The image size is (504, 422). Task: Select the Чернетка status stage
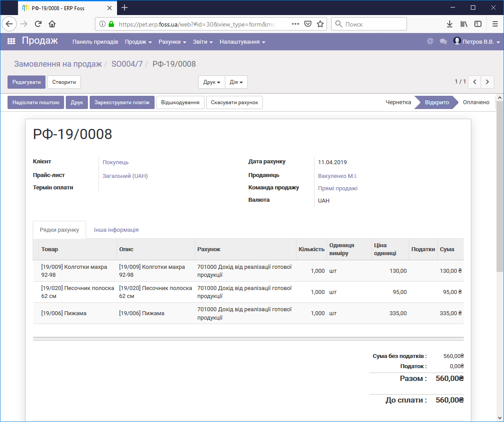[x=398, y=102]
